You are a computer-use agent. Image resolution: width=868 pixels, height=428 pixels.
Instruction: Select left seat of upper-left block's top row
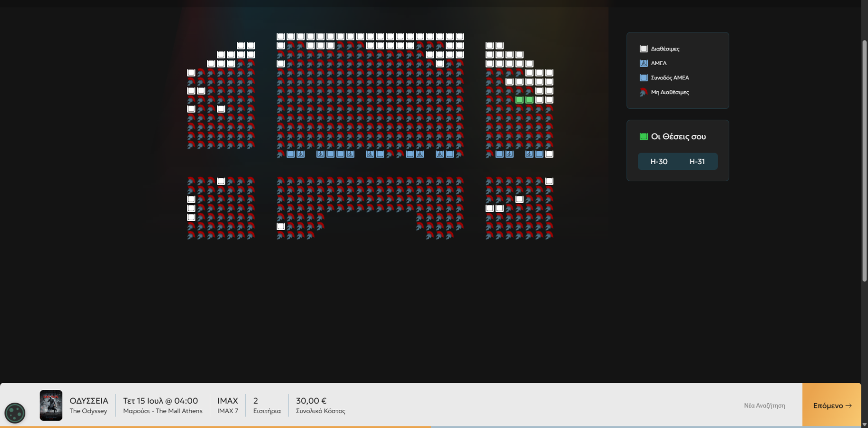[241, 46]
